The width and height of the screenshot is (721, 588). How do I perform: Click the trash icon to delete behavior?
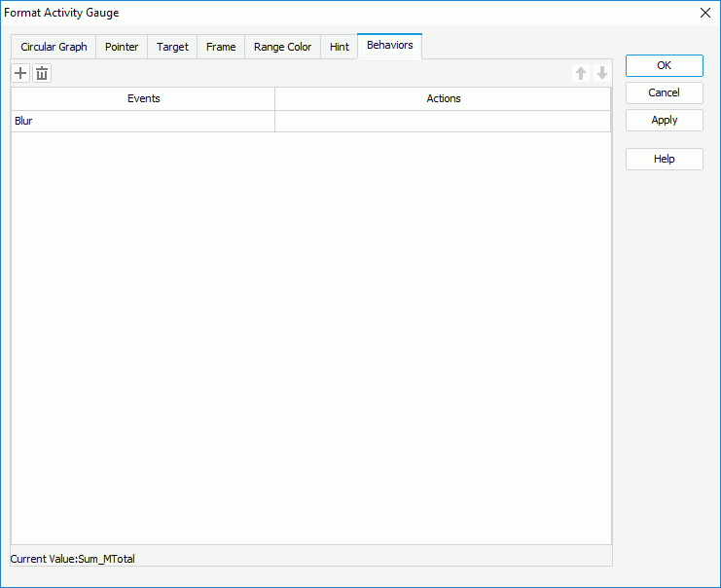point(42,74)
